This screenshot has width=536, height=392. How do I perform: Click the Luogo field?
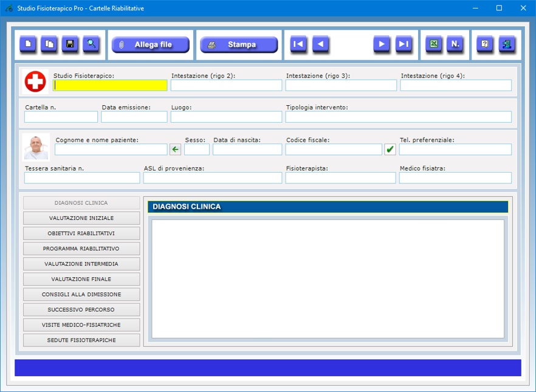[x=226, y=117]
